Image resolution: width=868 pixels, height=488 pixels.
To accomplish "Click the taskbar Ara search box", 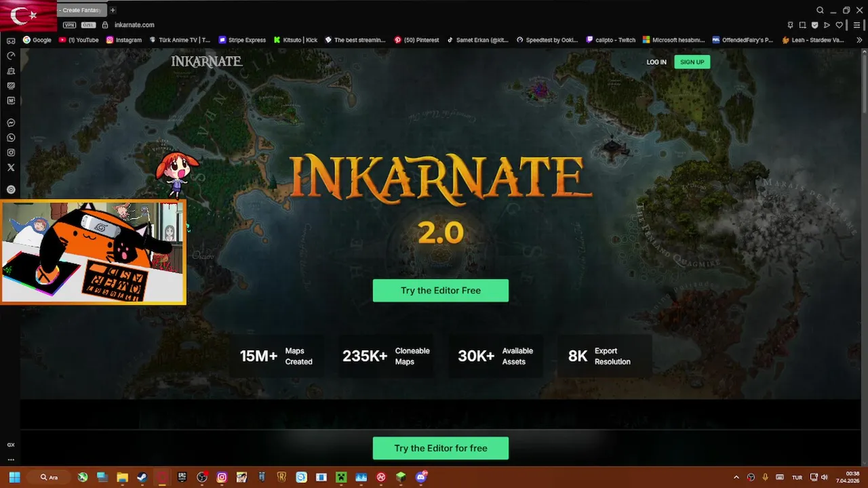I will tap(50, 477).
